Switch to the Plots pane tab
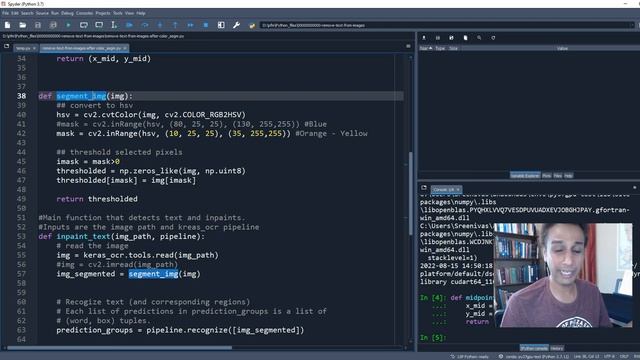The width and height of the screenshot is (640, 360). point(547,176)
